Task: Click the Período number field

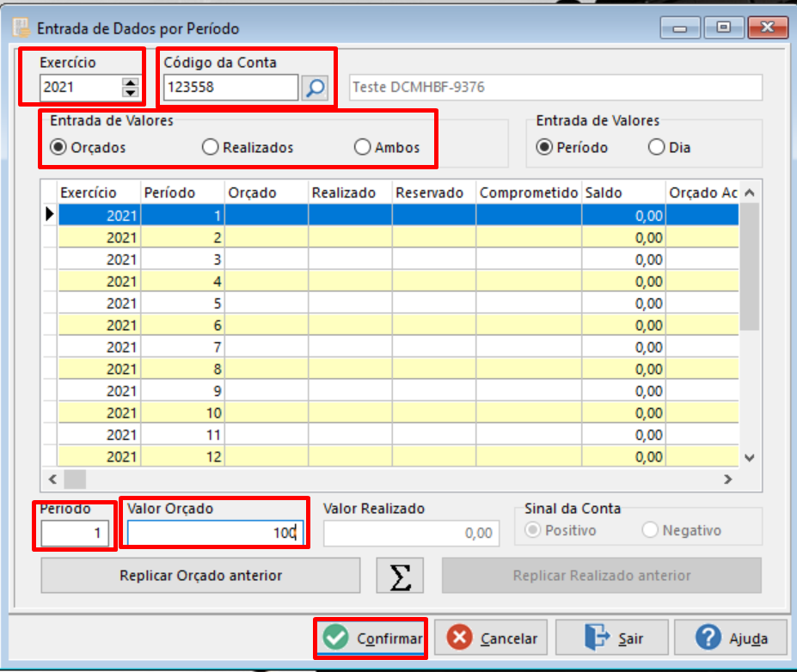Action: [x=75, y=534]
